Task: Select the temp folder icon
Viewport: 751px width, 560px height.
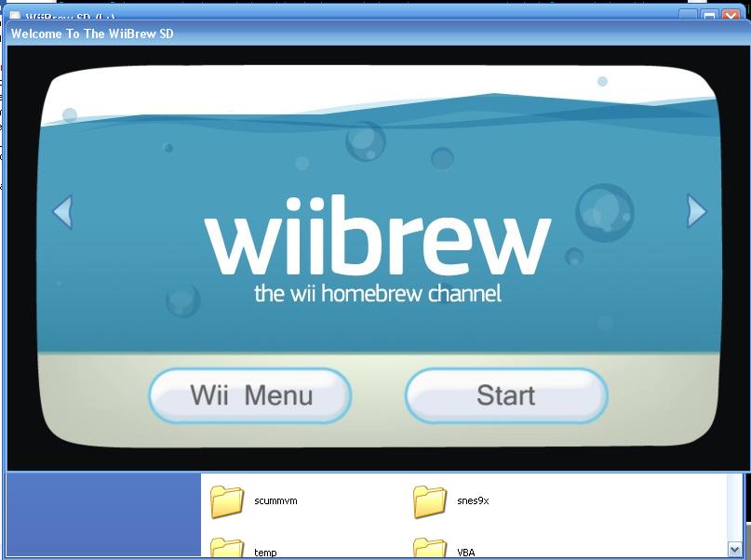Action: (227, 548)
